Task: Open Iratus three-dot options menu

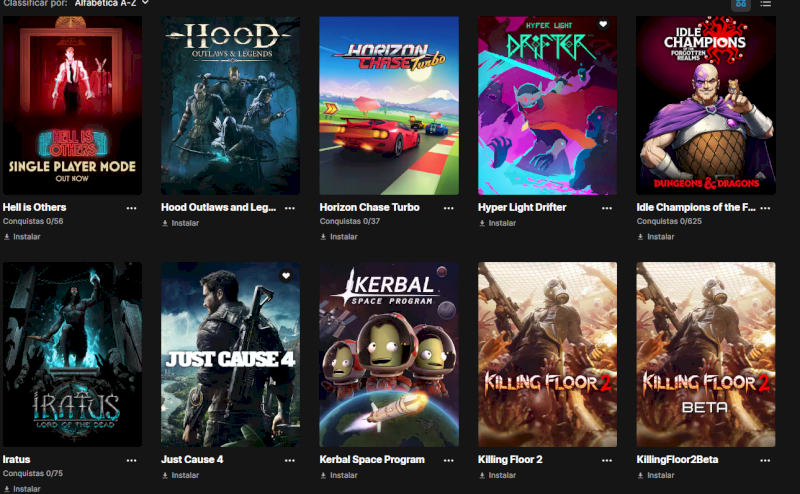Action: click(x=132, y=460)
